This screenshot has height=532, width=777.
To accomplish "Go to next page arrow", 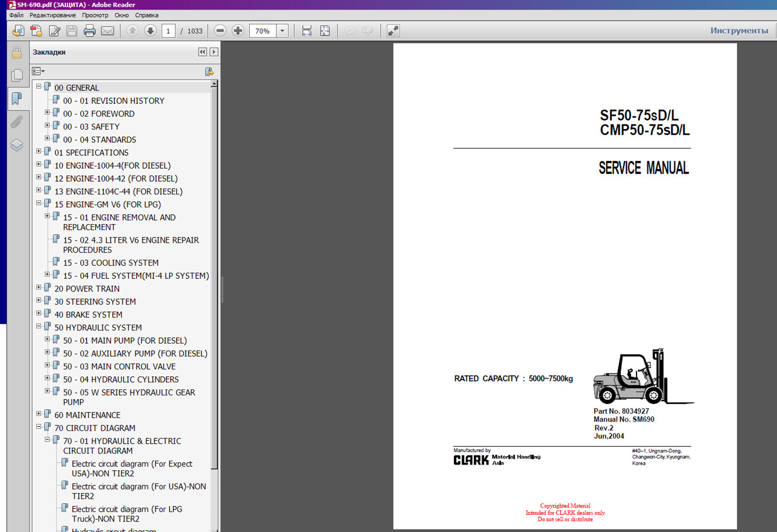I will (150, 31).
